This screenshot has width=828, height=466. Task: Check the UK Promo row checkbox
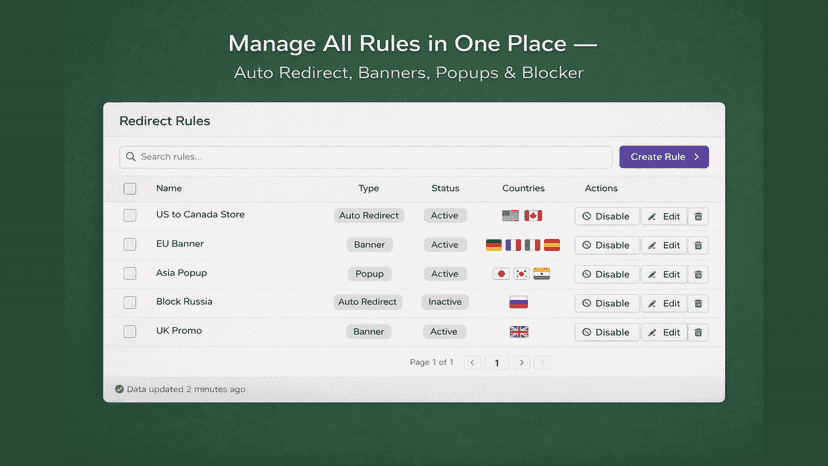pos(130,331)
